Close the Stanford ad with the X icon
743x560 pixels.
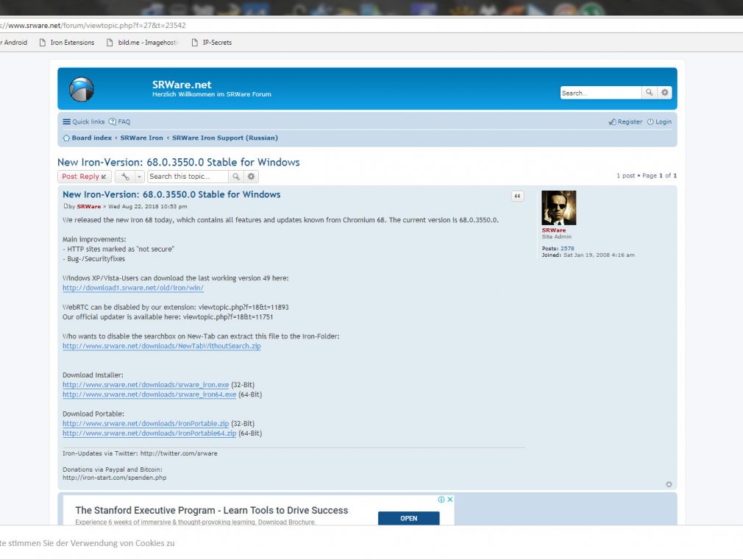click(x=450, y=500)
